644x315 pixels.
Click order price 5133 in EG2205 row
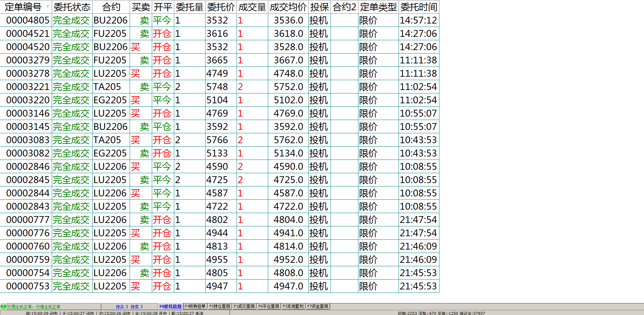coord(217,153)
